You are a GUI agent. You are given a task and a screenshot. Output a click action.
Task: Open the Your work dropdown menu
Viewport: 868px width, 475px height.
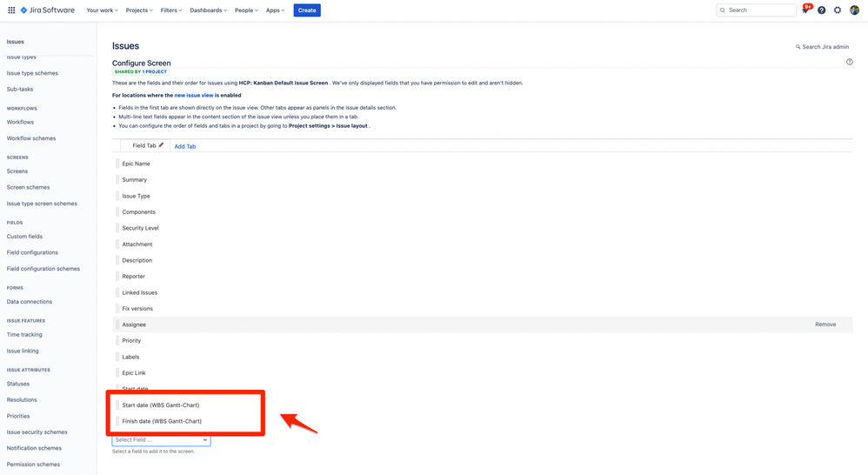coord(102,10)
